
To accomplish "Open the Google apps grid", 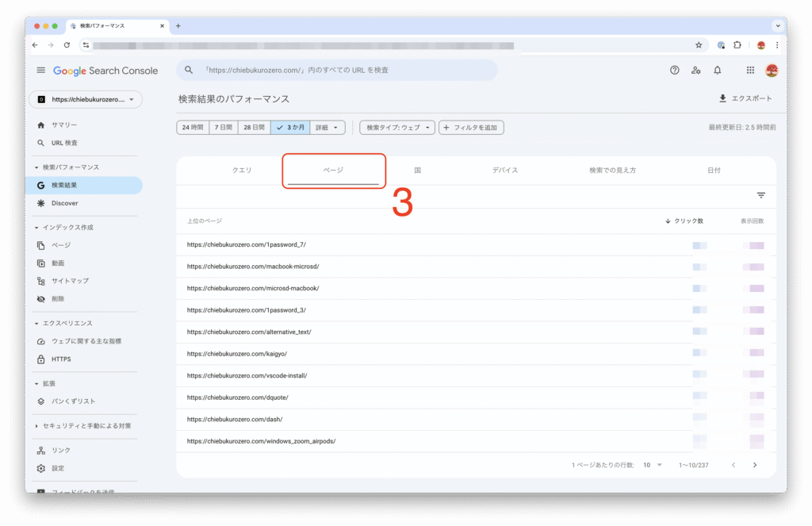I will (x=750, y=70).
